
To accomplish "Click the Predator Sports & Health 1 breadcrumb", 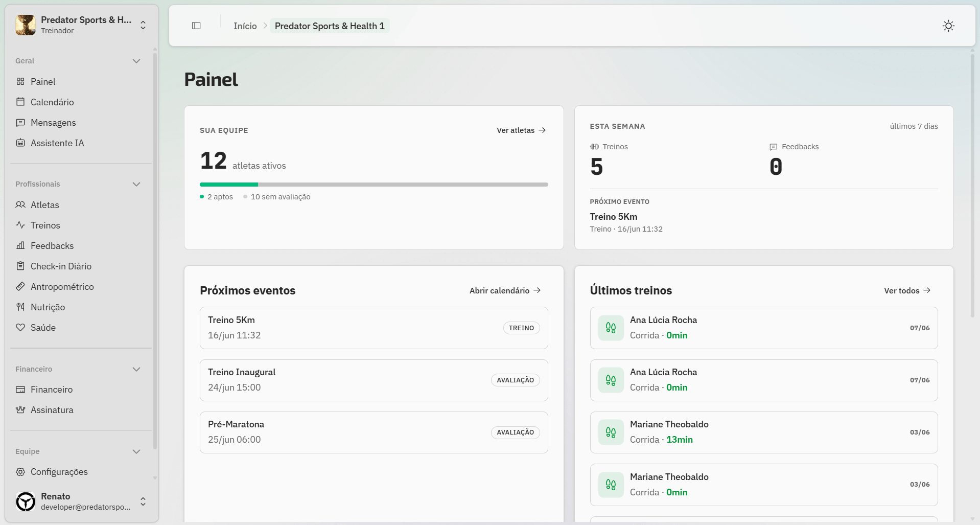I will pyautogui.click(x=330, y=26).
